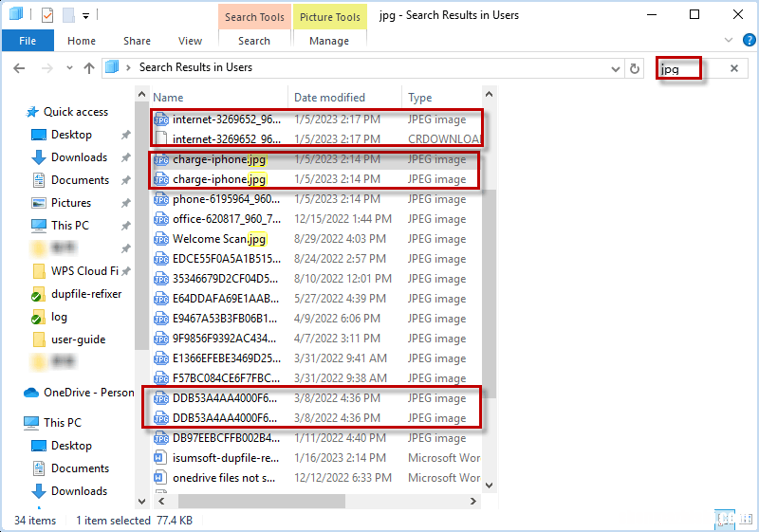Click the JPG icon beside Welcome Scan.jpg
The height and width of the screenshot is (532, 759).
160,239
